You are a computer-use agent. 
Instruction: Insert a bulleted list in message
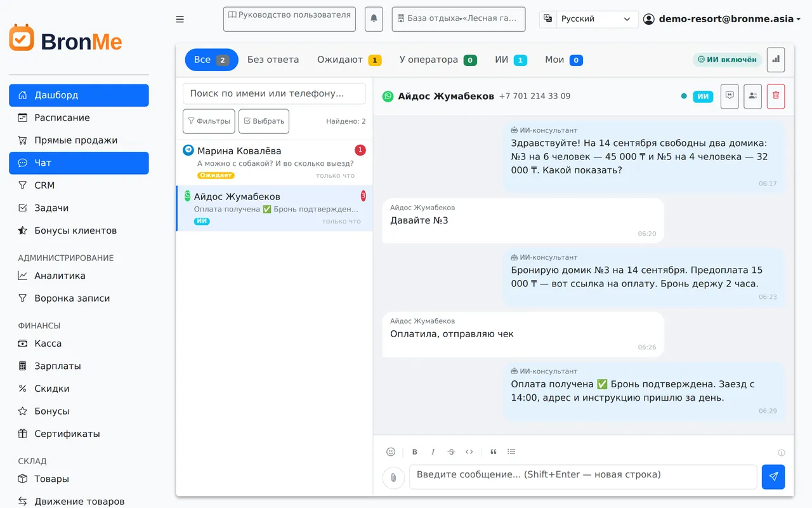511,452
